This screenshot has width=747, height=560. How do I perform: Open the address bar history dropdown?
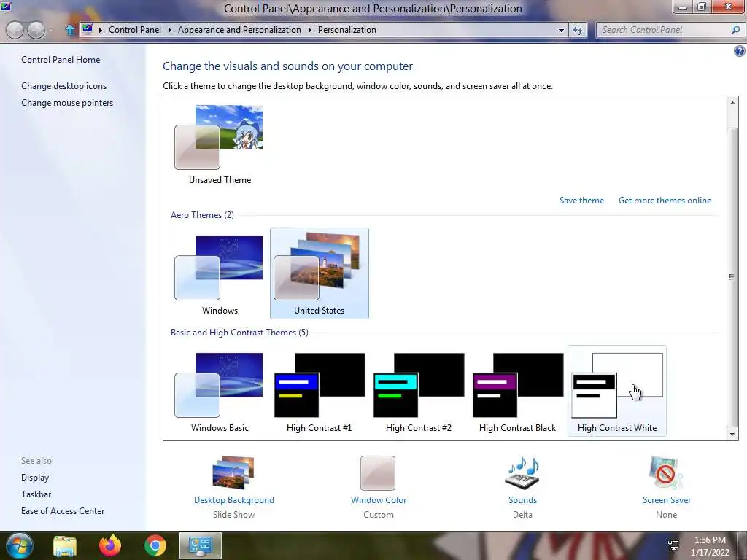click(x=561, y=30)
